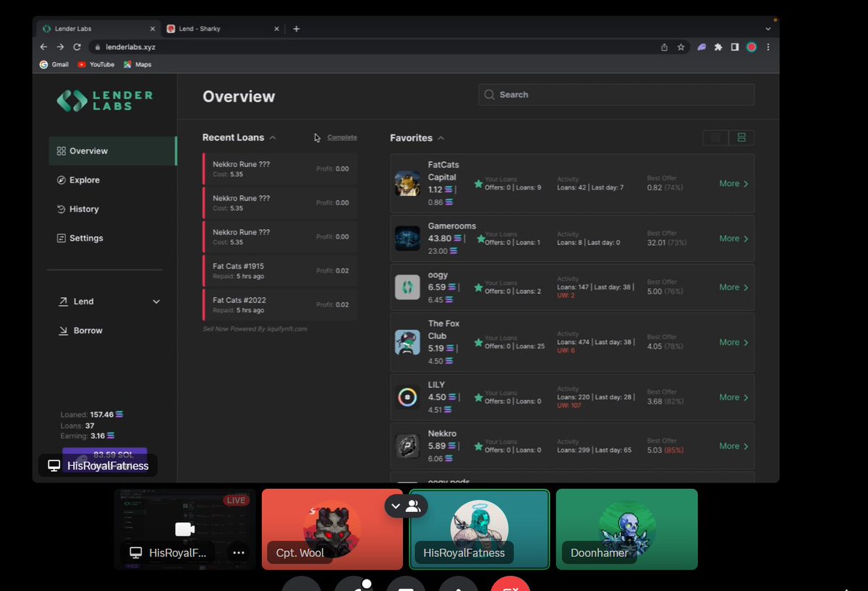Viewport: 868px width, 591px height.
Task: Expand More for LILY
Action: click(733, 397)
